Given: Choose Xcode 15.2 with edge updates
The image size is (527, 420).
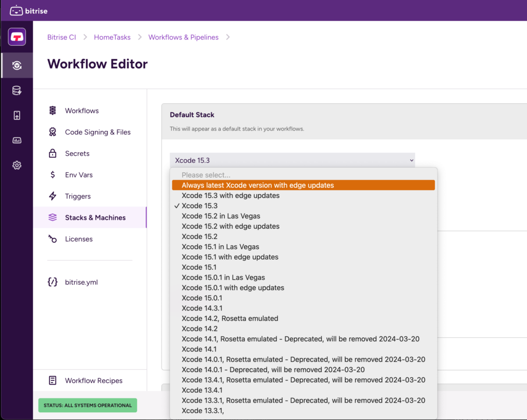Looking at the screenshot, I should click(303, 226).
